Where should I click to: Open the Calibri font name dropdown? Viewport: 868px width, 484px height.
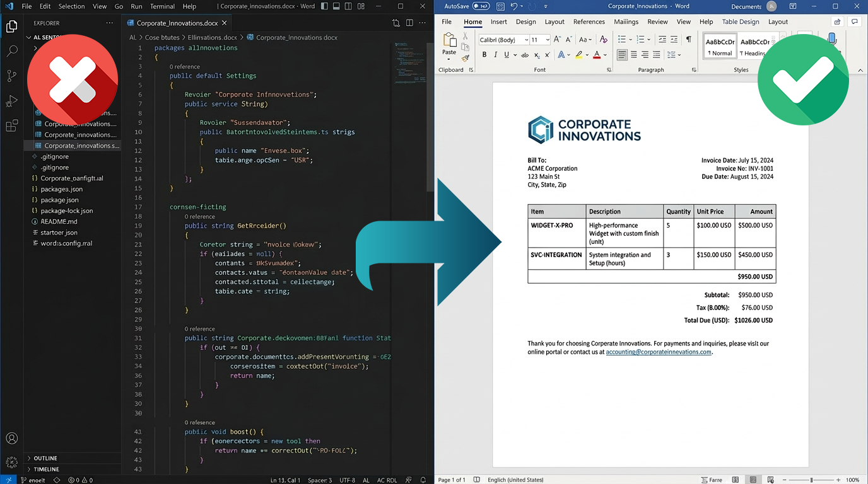(526, 40)
